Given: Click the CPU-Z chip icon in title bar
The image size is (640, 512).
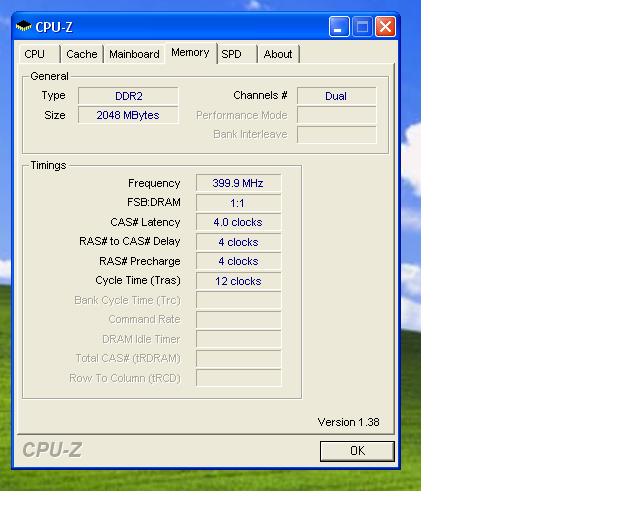Looking at the screenshot, I should (x=23, y=27).
